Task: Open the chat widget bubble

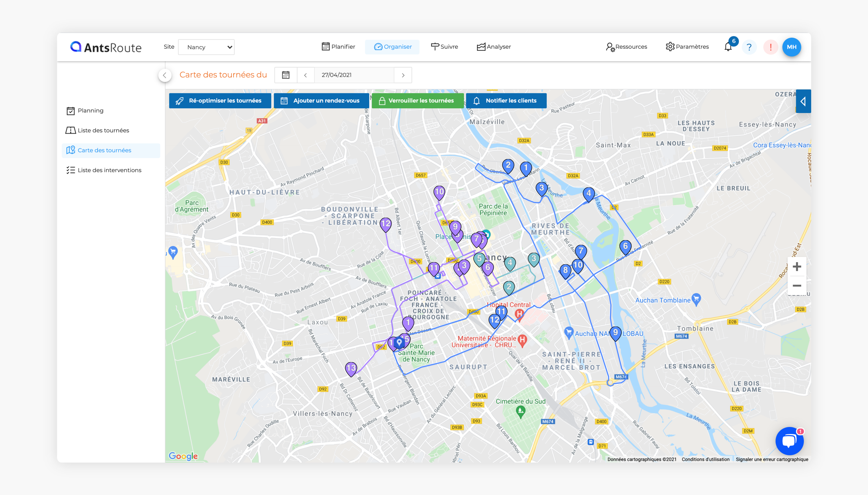Action: point(789,441)
